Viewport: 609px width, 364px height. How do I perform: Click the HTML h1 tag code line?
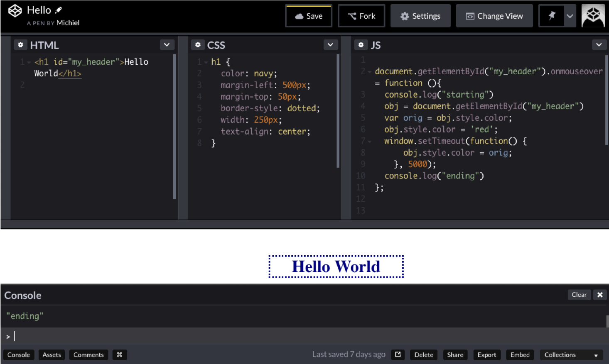point(91,68)
